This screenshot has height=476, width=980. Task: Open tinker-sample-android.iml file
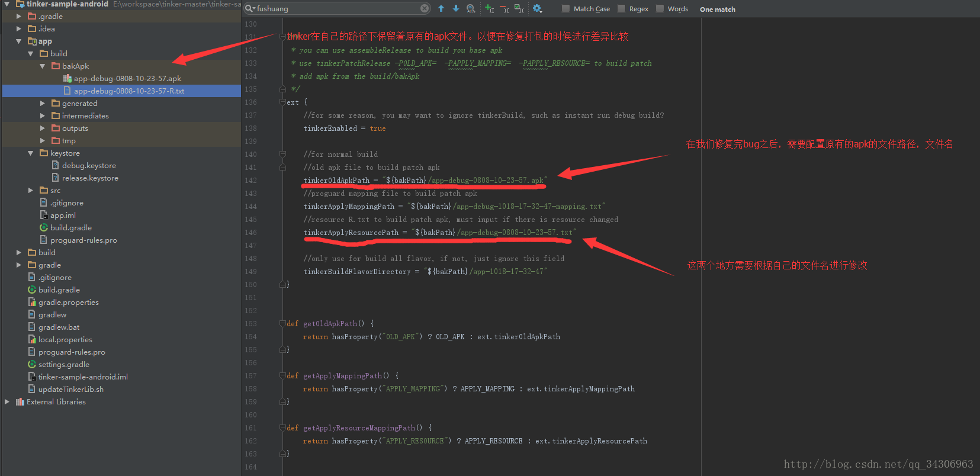coord(83,377)
